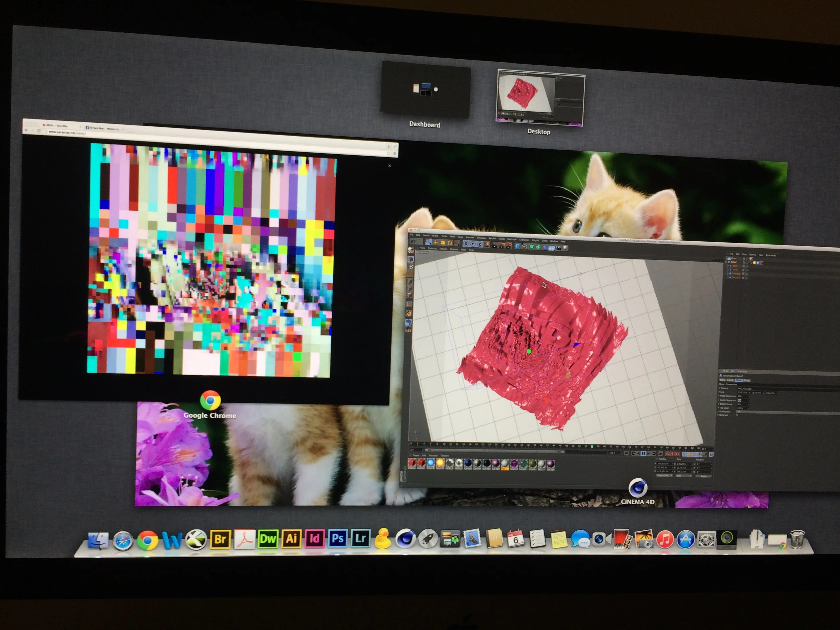Open the Object (Rel) coordinate dropdown

coord(665,476)
